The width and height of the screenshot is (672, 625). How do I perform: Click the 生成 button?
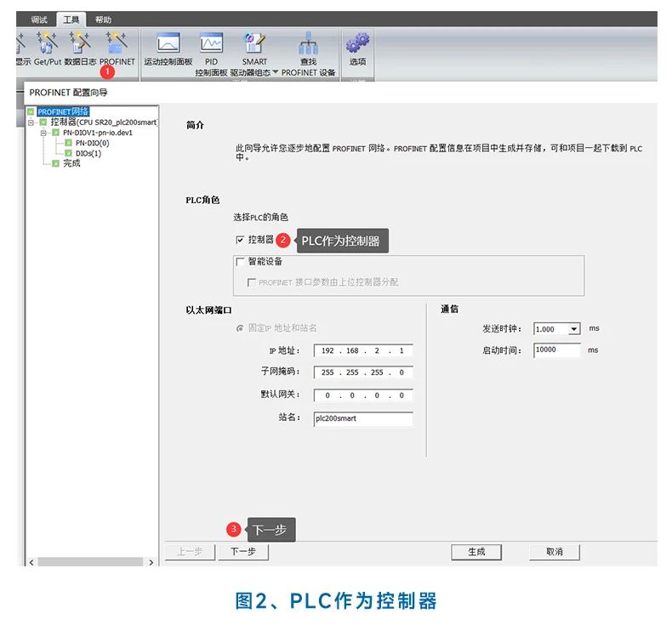tap(476, 552)
